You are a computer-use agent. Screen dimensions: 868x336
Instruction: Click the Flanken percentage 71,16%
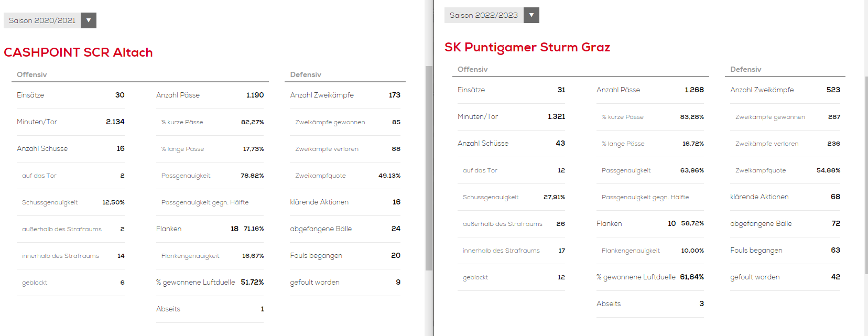click(254, 229)
